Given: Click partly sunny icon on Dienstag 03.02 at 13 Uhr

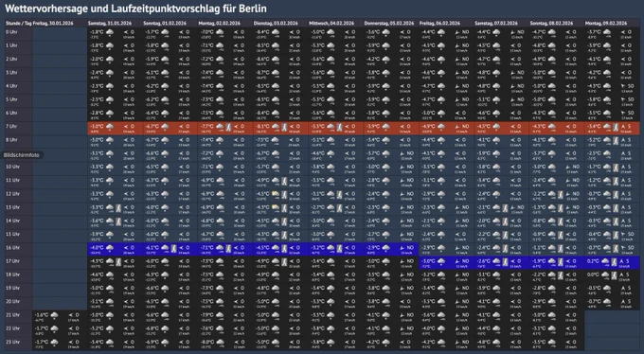Looking at the screenshot, I should pyautogui.click(x=276, y=207).
